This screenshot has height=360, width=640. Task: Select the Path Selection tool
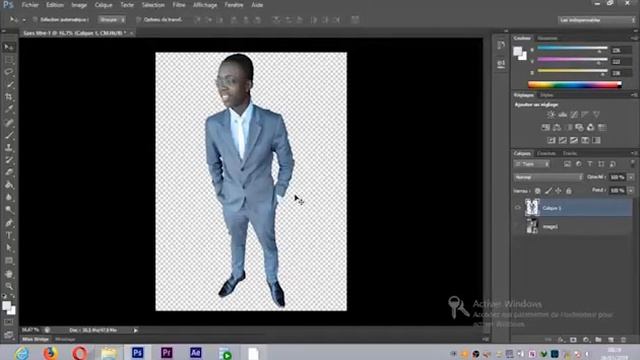(x=9, y=248)
